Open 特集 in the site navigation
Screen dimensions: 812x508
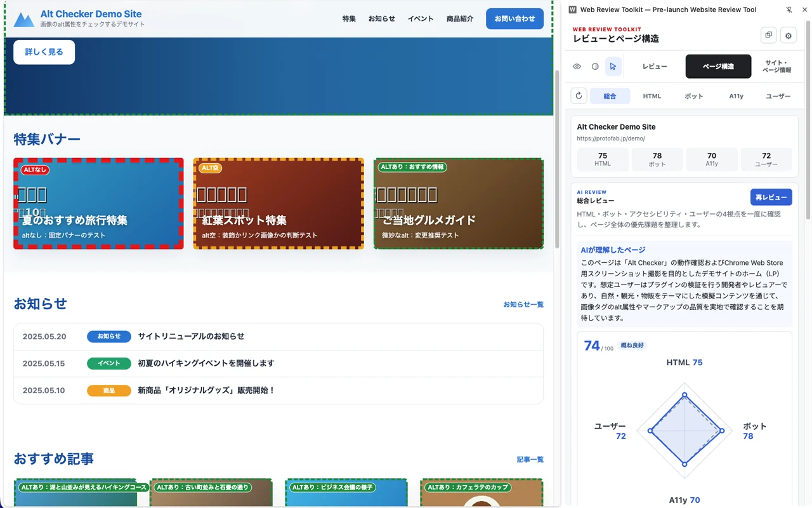click(349, 19)
